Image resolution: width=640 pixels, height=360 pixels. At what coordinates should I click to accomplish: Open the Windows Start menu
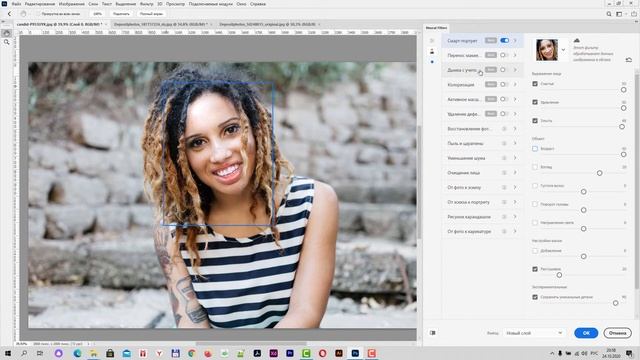coord(7,353)
